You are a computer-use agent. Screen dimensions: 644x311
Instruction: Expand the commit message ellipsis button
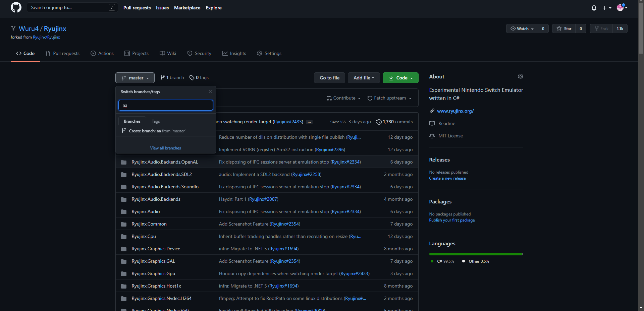click(309, 122)
